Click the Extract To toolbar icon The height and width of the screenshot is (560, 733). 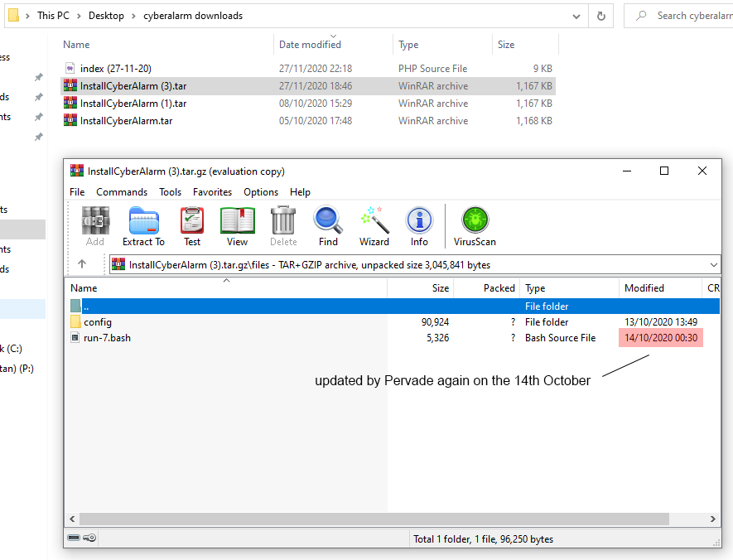(x=143, y=226)
